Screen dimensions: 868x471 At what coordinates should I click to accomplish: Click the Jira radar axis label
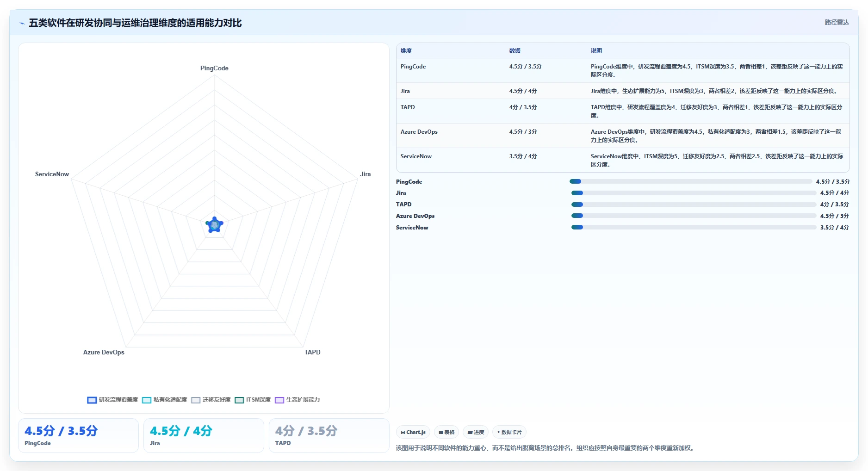coord(366,174)
